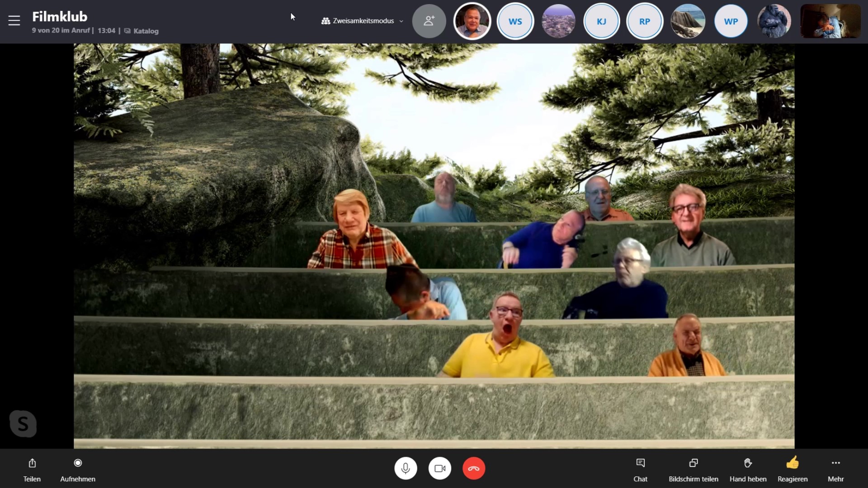Click the chevron beside Zweisamkeitsmodus
Viewport: 868px width, 488px height.
(x=401, y=21)
